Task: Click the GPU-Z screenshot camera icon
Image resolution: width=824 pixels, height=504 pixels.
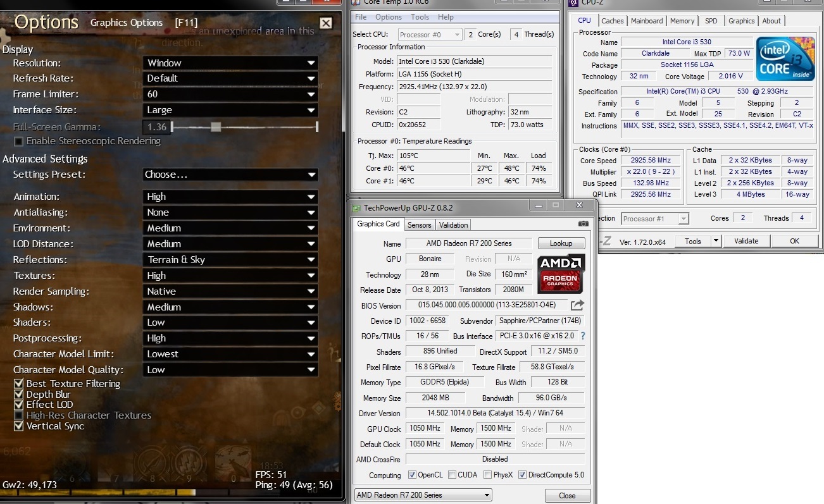Action: [x=583, y=224]
